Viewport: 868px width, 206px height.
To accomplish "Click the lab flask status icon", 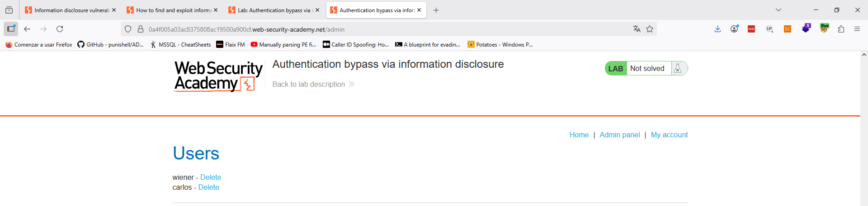I will point(678,68).
